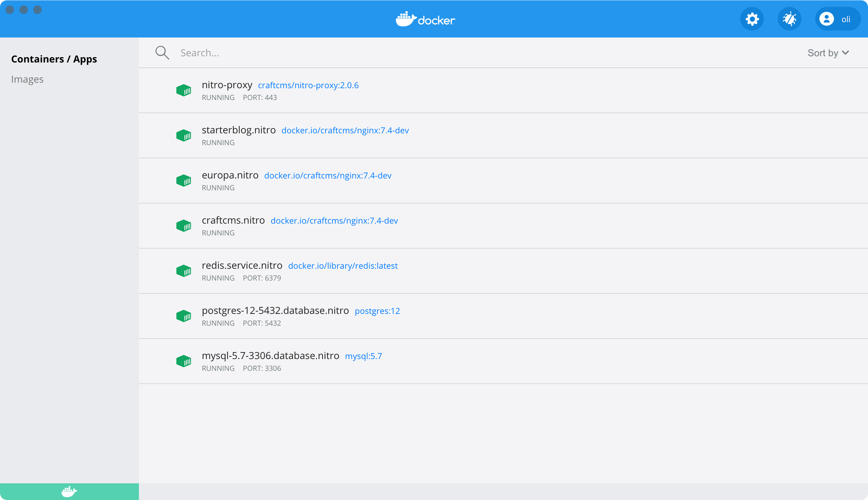Screen dimensions: 868x500
Task: Select Containers / Apps in sidebar
Action: coord(54,59)
